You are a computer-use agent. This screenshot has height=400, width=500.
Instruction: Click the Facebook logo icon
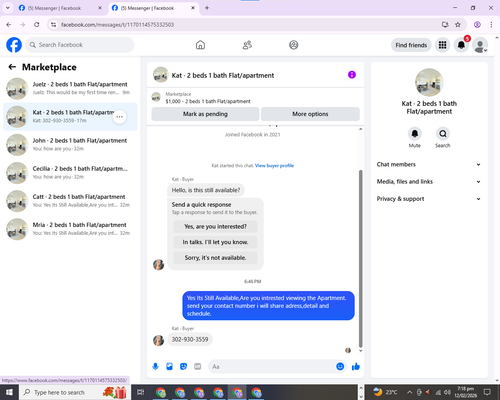(x=14, y=45)
